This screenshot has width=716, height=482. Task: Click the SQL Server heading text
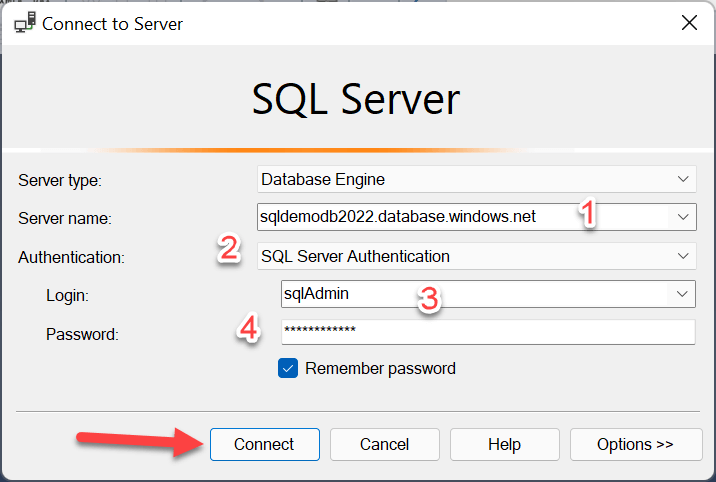(356, 100)
